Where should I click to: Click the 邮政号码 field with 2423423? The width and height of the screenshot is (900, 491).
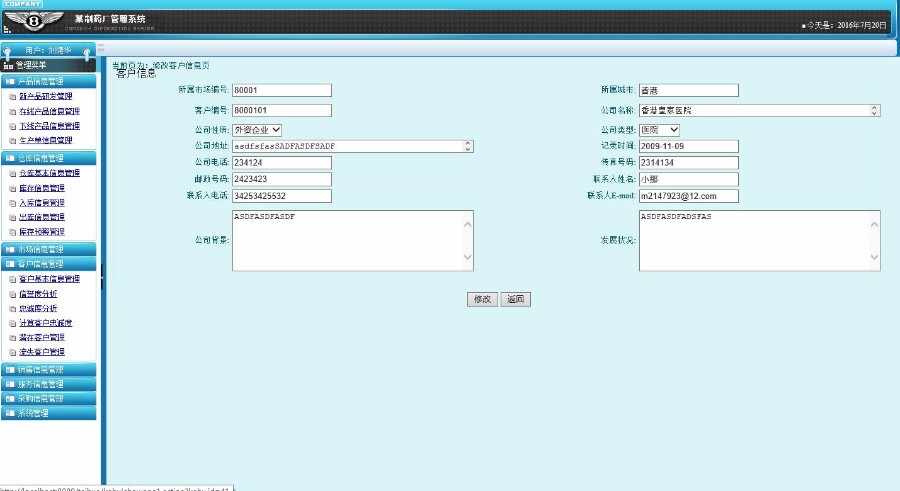(282, 180)
